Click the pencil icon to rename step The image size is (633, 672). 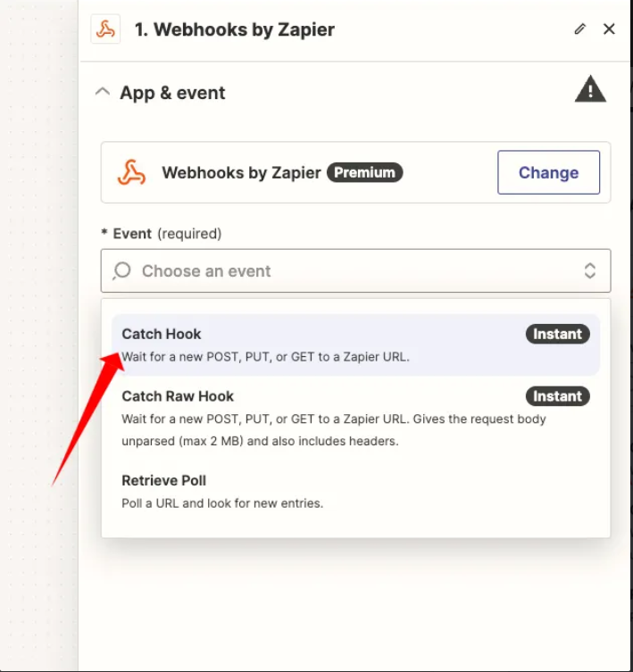click(579, 29)
